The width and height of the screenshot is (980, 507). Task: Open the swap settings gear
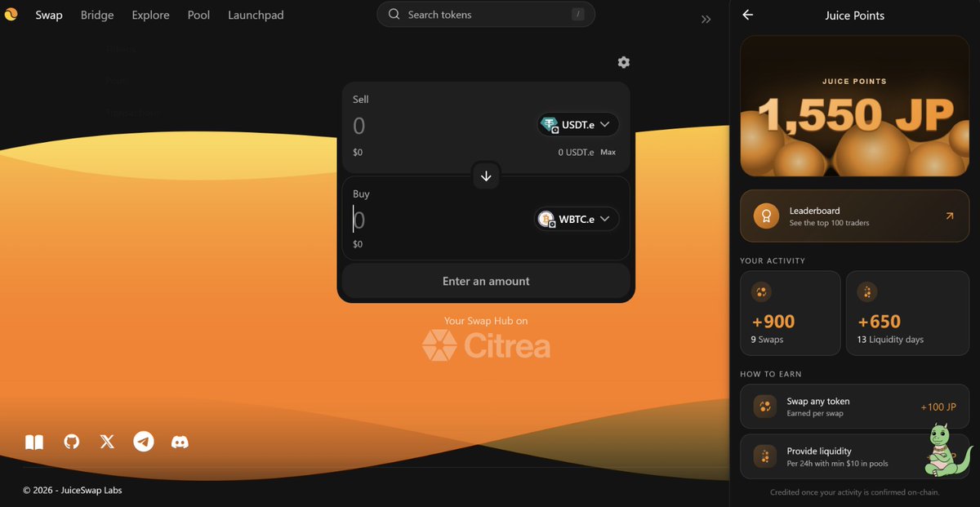click(x=624, y=62)
